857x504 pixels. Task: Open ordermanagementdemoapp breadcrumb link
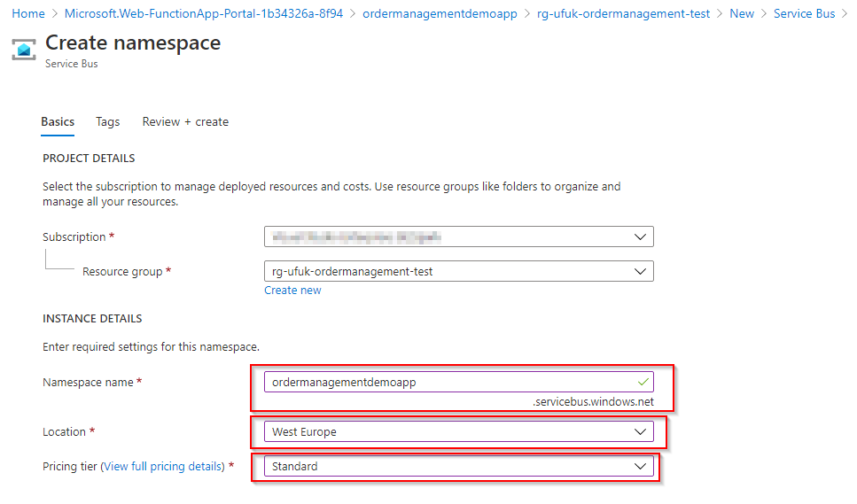click(x=440, y=13)
